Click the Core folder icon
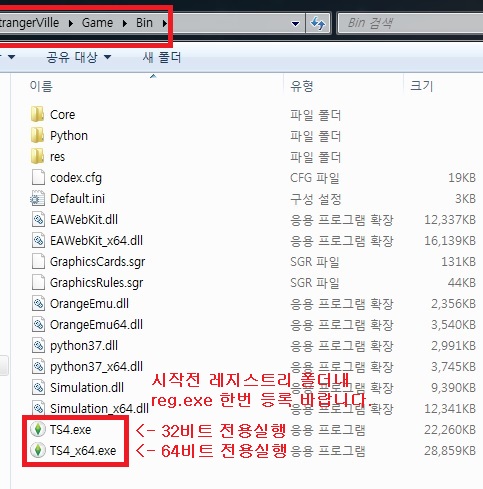 (x=37, y=114)
